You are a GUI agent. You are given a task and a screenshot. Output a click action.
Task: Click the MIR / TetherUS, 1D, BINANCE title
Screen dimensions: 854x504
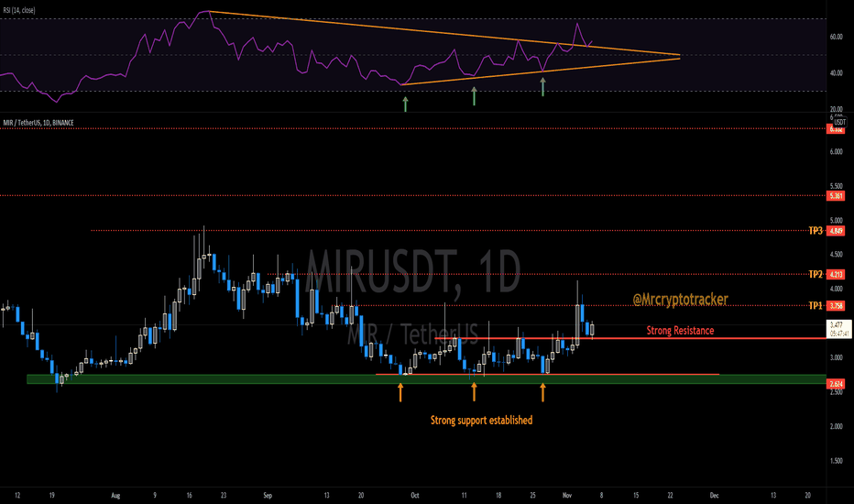tap(38, 123)
